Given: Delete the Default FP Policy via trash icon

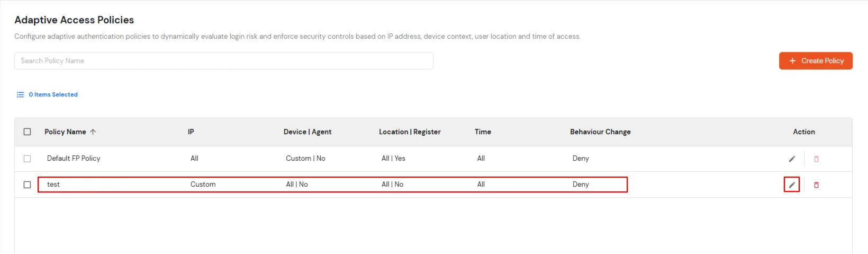Looking at the screenshot, I should click(816, 159).
